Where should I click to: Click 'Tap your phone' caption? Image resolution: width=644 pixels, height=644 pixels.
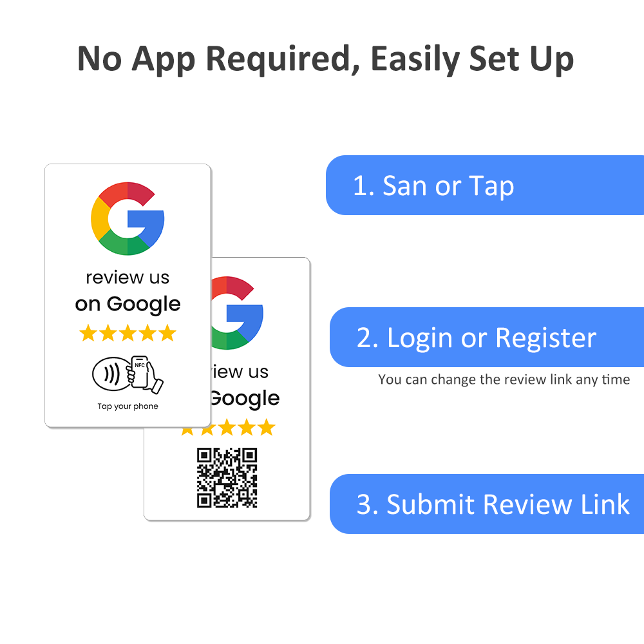128,406
